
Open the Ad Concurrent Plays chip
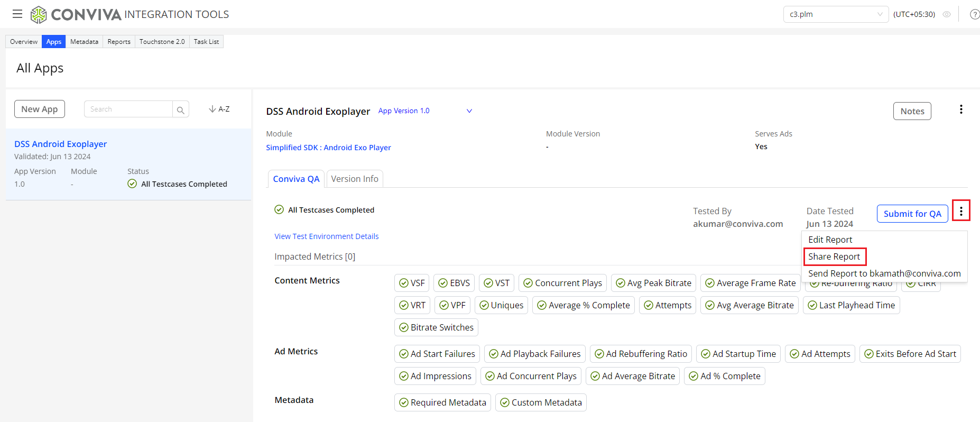(531, 376)
